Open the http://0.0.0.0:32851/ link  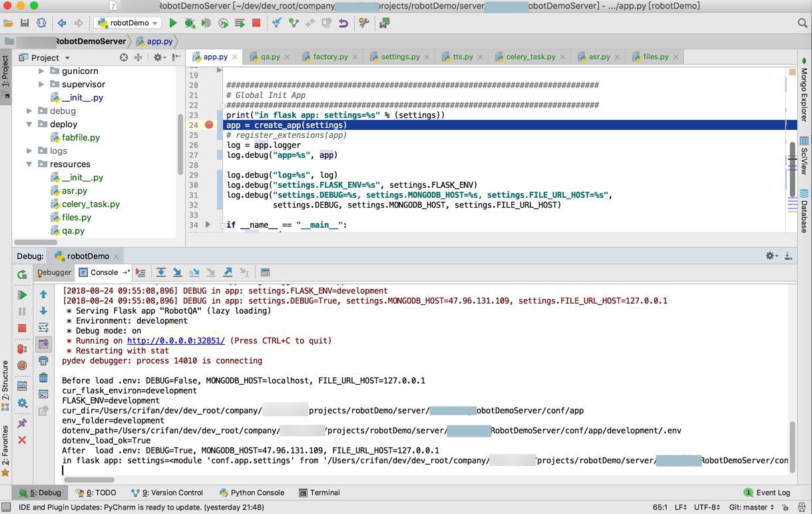point(176,341)
